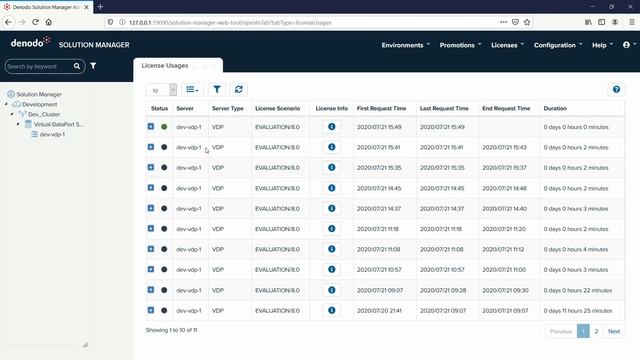Open a new browser tab
640x360 pixels.
(x=100, y=7)
